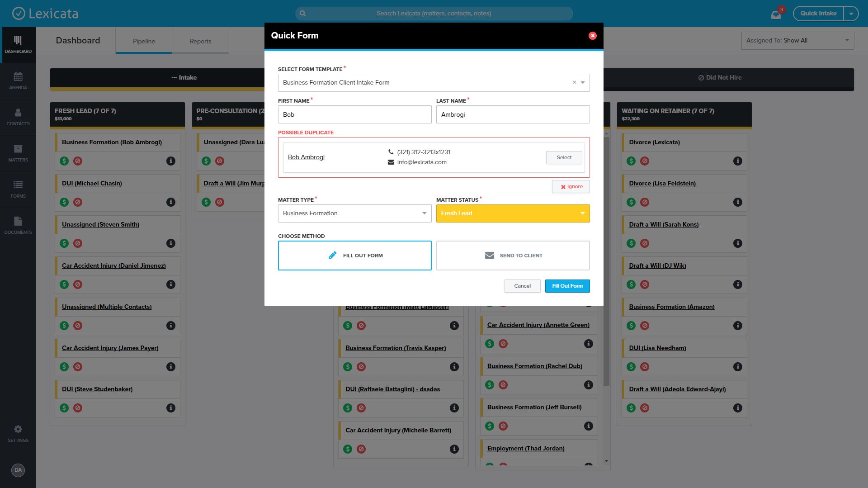Open info icon on Car Accident Injury (Daniel Jimenez)

(x=170, y=284)
